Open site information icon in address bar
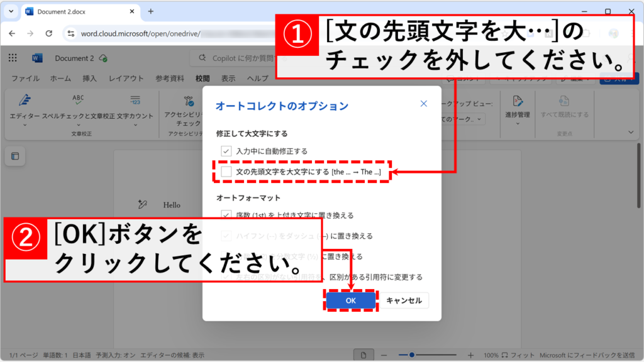 click(70, 34)
